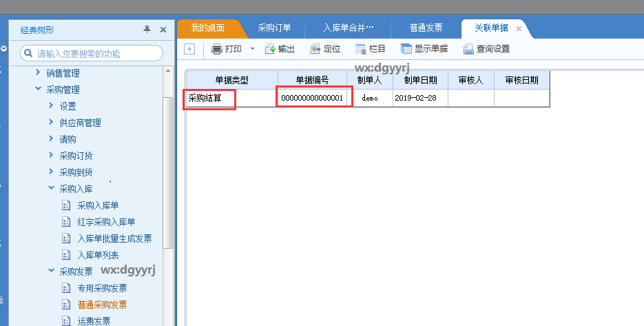Expand the 请购 node
This screenshot has width=644, height=326.
tap(51, 138)
